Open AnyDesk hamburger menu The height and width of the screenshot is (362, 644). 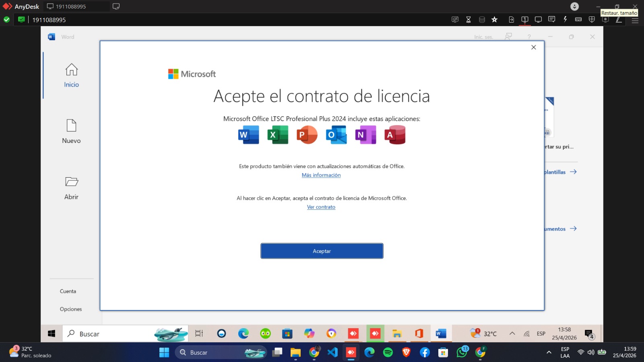[635, 20]
